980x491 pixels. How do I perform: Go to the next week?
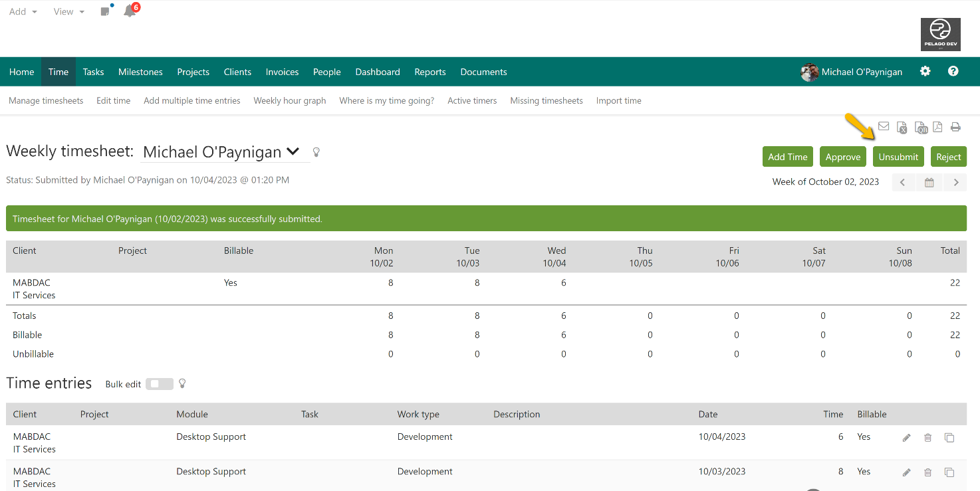coord(955,182)
